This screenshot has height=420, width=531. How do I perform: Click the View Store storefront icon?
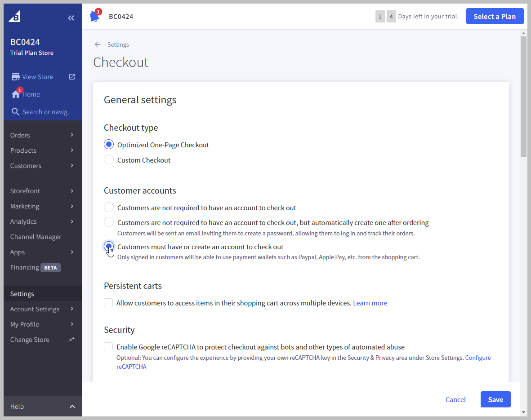pyautogui.click(x=16, y=77)
